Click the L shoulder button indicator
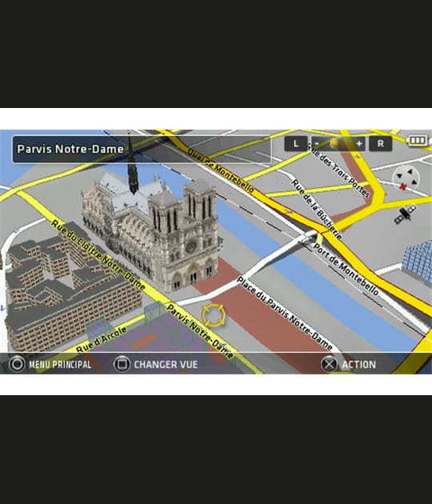432x504 pixels. tap(296, 144)
